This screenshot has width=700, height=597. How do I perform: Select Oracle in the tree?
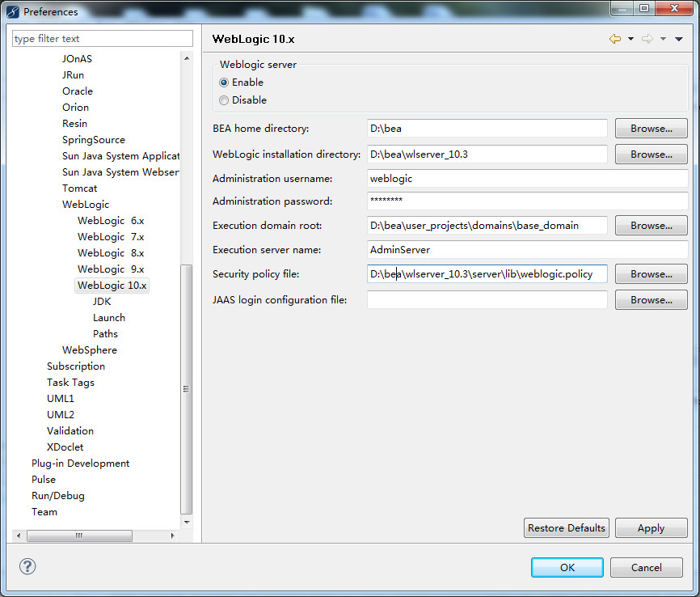(78, 91)
